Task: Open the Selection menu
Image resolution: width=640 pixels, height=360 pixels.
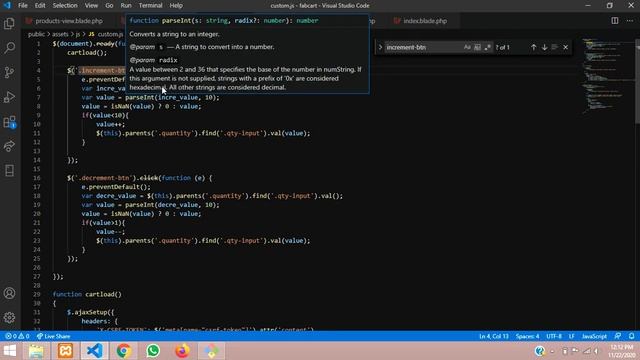Action: click(65, 5)
